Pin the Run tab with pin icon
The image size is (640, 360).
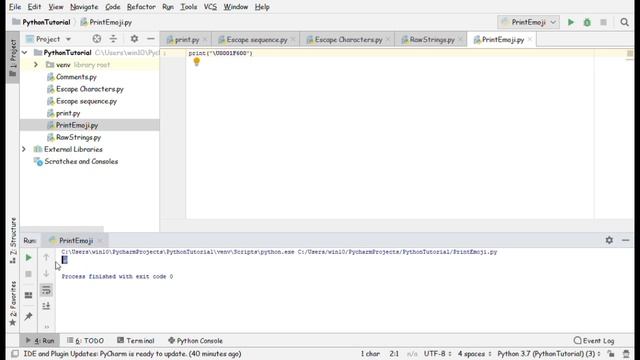click(x=28, y=316)
